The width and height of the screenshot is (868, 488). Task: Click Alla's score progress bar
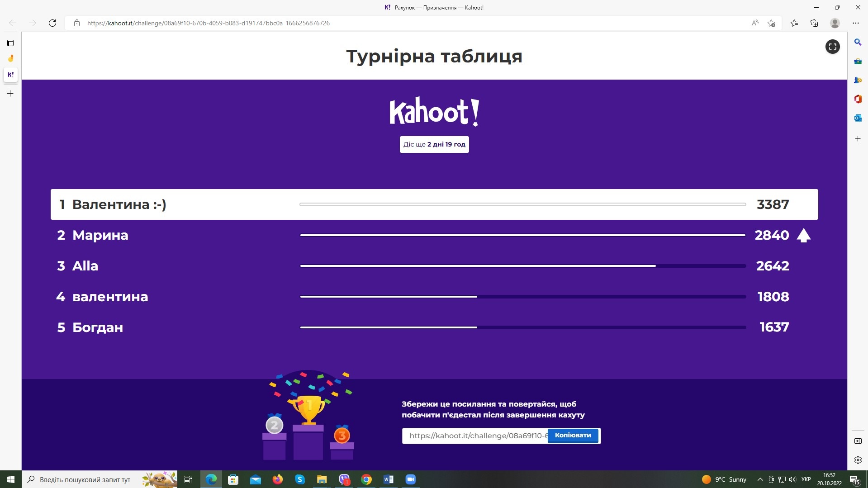tap(523, 266)
